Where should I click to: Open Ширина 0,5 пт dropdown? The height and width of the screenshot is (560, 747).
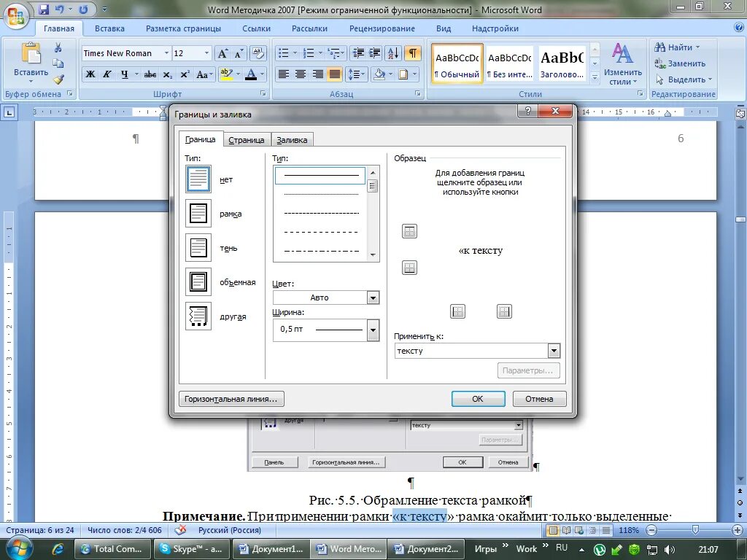pyautogui.click(x=373, y=330)
